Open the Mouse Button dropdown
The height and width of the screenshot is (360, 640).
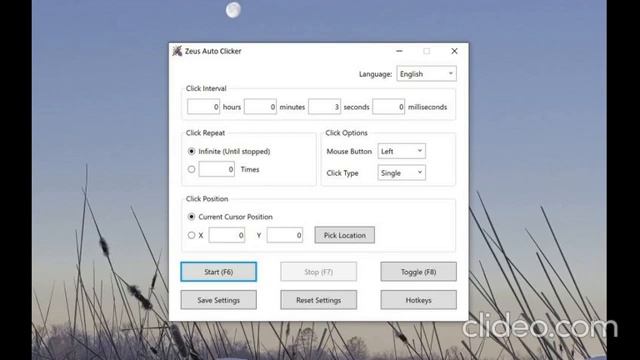[x=402, y=151]
